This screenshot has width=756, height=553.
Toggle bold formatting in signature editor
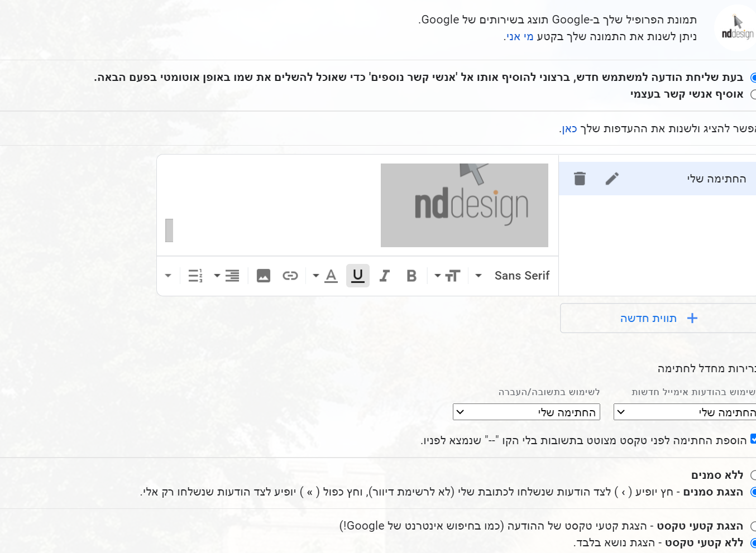coord(412,276)
